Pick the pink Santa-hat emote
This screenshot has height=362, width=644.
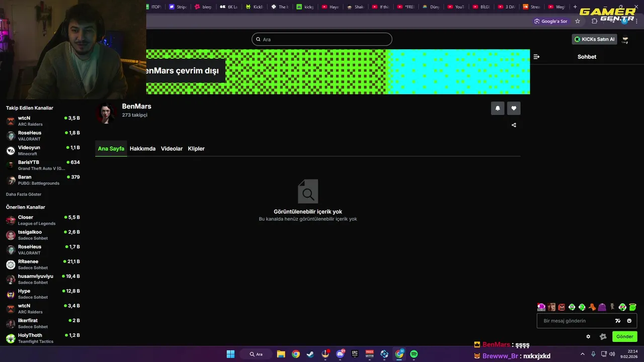click(x=541, y=307)
